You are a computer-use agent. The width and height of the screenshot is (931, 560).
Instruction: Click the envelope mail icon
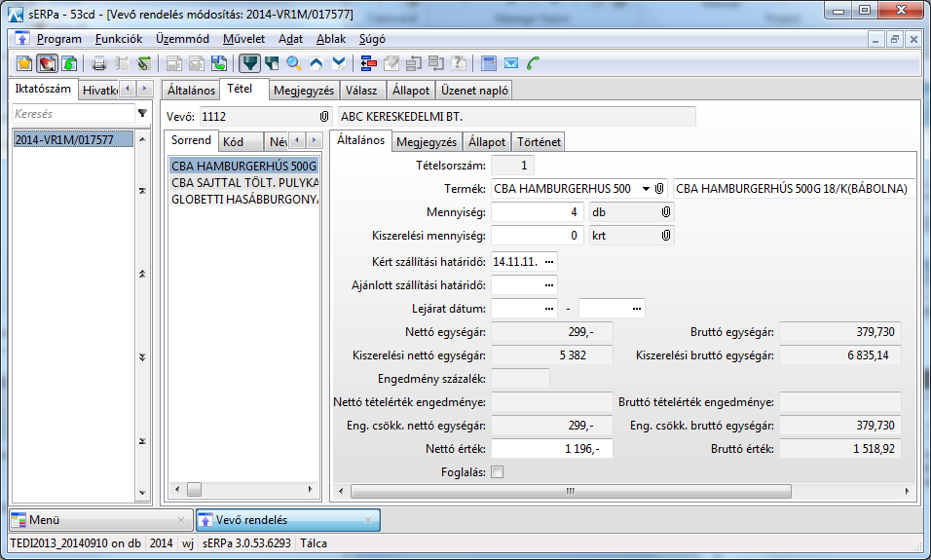click(x=510, y=63)
